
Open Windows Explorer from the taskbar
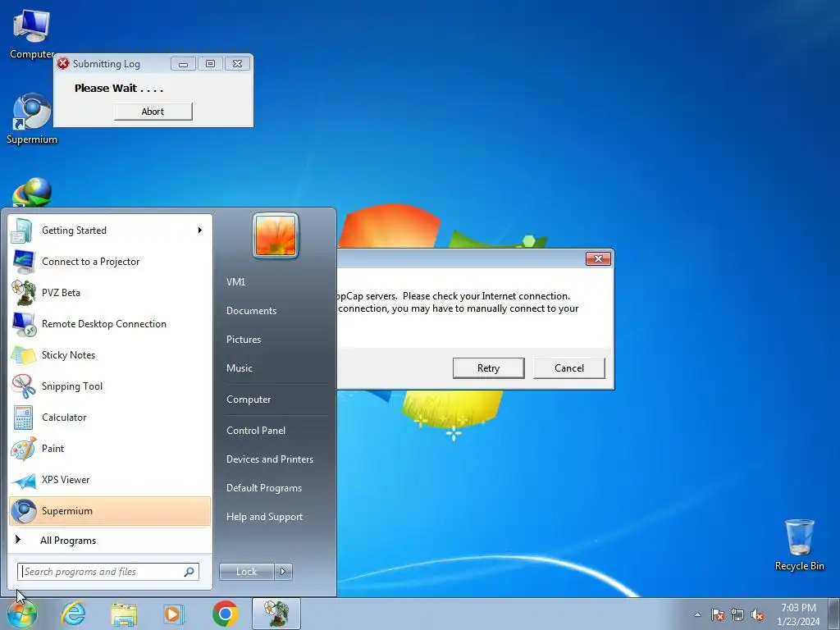pyautogui.click(x=124, y=614)
